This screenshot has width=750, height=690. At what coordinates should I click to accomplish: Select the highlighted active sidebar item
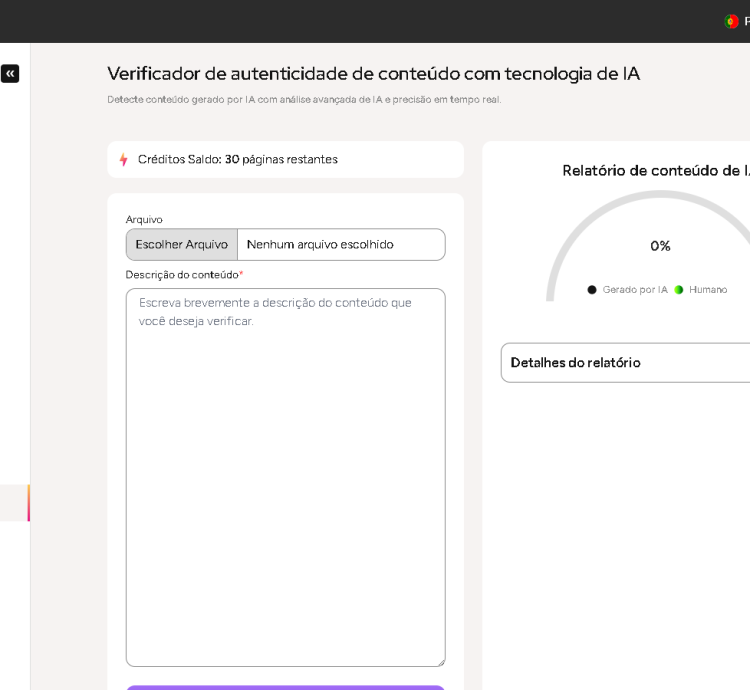tap(15, 503)
